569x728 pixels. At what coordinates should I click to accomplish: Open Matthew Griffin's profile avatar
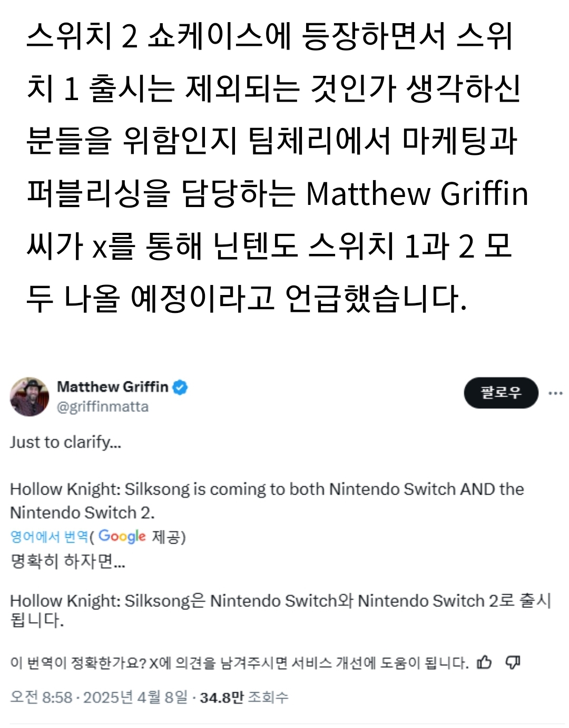(x=30, y=397)
